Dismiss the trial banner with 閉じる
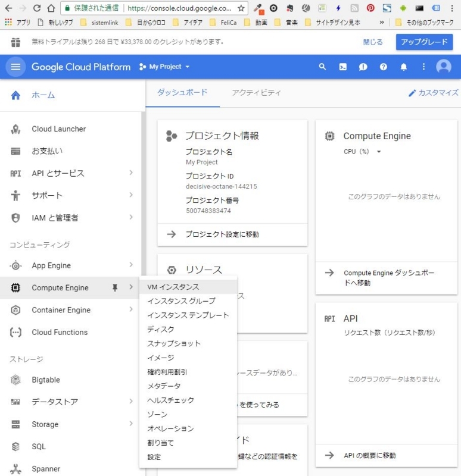This screenshot has width=461, height=476. [373, 42]
